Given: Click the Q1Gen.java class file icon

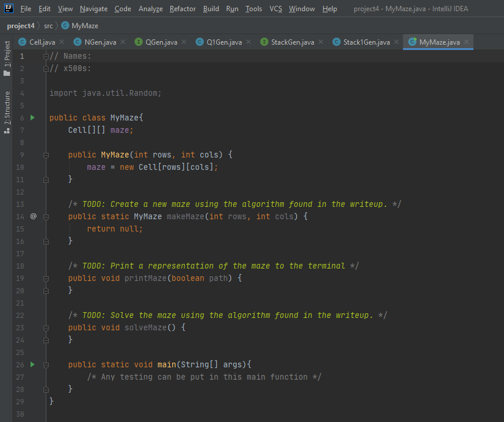Looking at the screenshot, I should 199,42.
